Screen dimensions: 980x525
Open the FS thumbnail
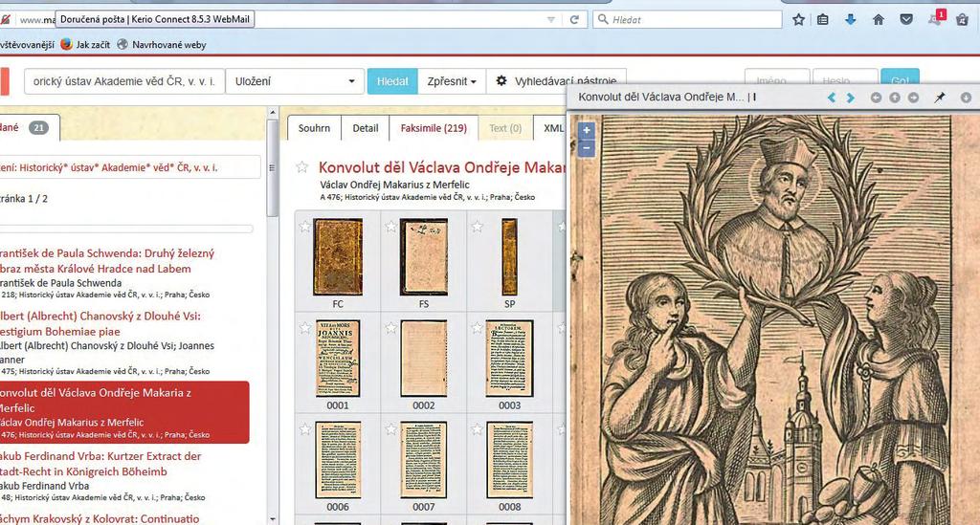424,257
